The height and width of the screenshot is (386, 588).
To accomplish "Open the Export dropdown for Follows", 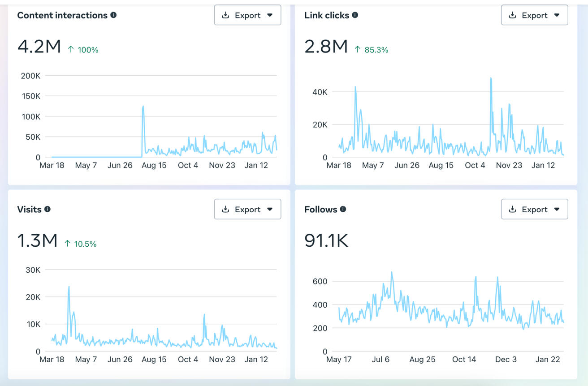I will 557,209.
